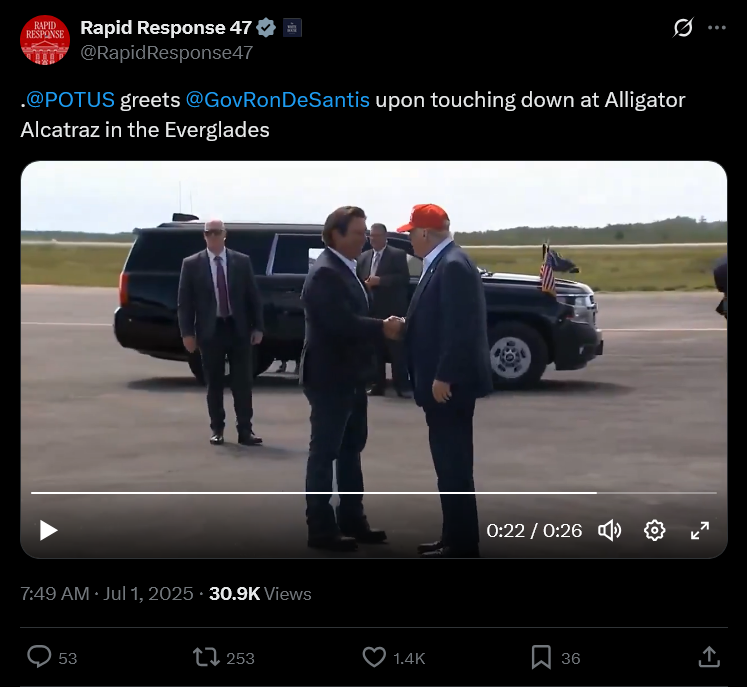Screen dimensions: 747x687
Task: Click the Rapid Response 47 display name
Action: (166, 28)
